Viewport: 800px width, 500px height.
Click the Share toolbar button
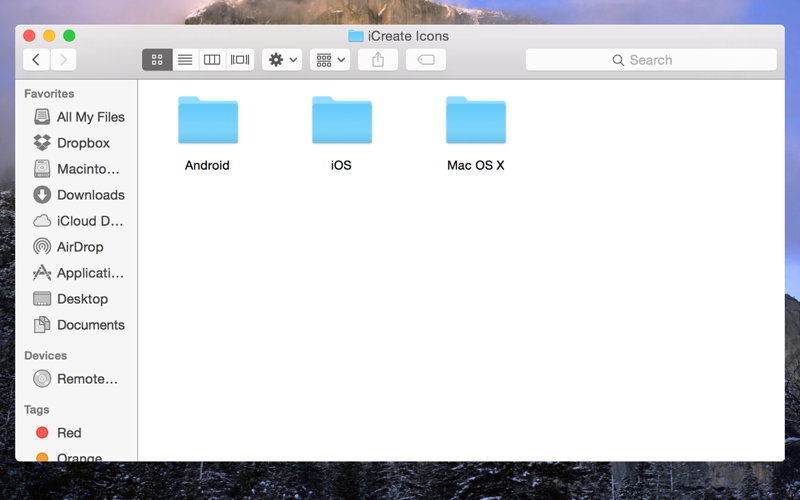[x=378, y=60]
